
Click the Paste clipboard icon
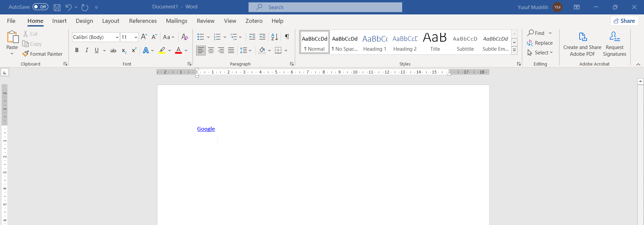[12, 37]
